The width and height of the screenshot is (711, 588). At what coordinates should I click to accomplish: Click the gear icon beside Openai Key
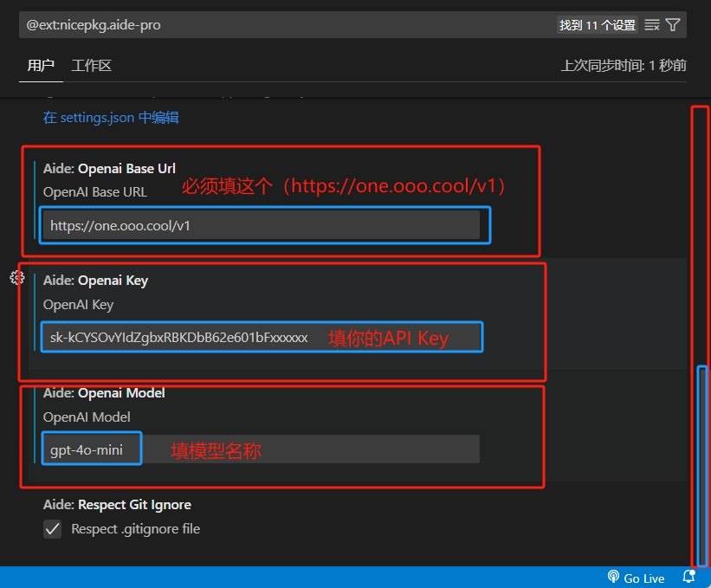point(16,278)
